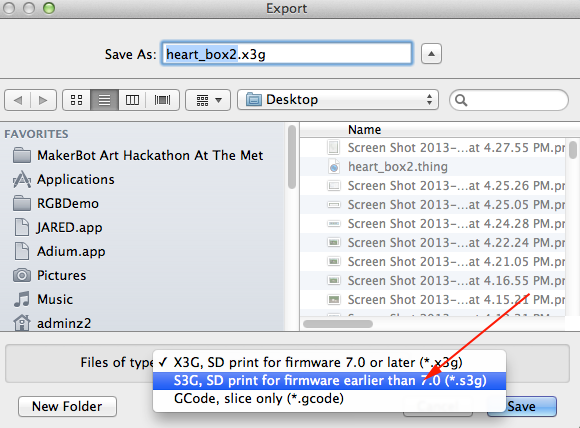This screenshot has height=428, width=580.
Task: Open the item arrangement dropdown
Action: (208, 100)
